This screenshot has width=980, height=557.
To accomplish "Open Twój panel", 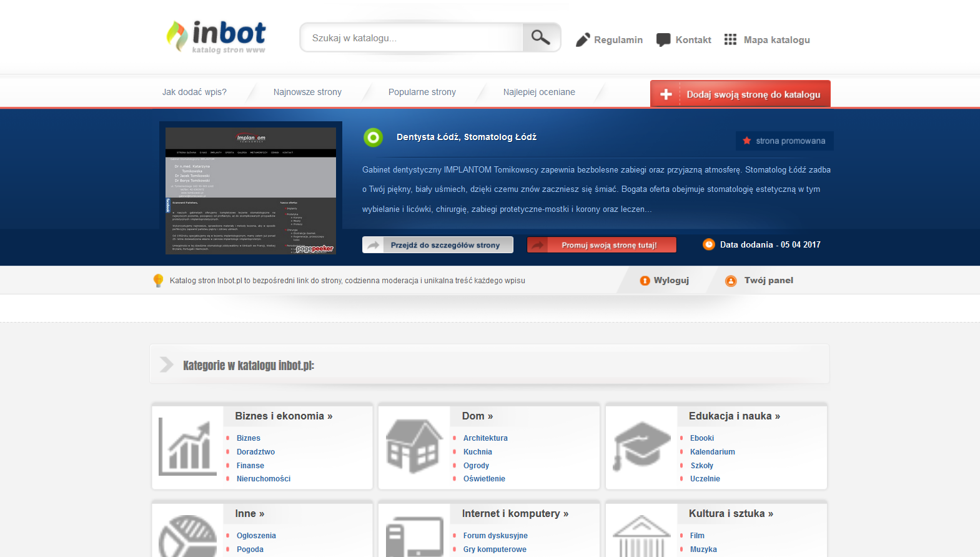I will (768, 281).
